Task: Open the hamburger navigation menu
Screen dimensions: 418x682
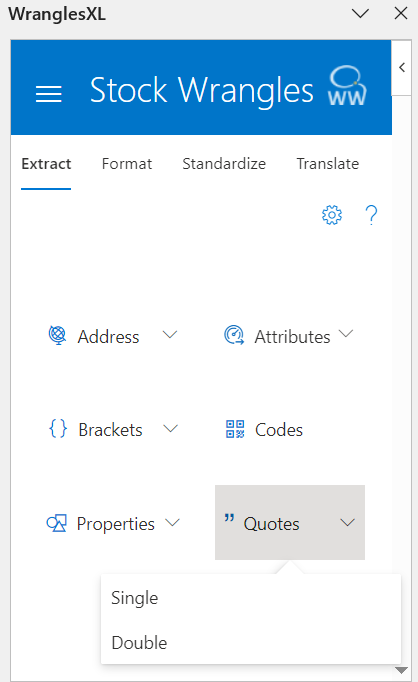Action: (48, 94)
